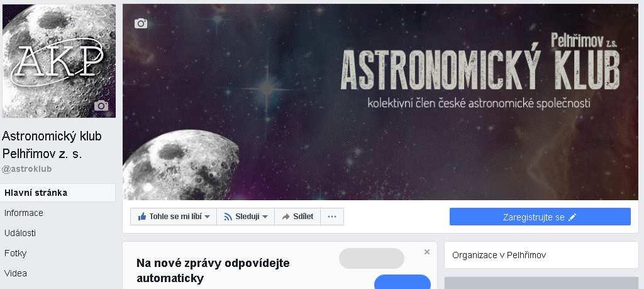Click the thumbs-up icon on the like button
The image size is (644, 289).
pyautogui.click(x=142, y=217)
